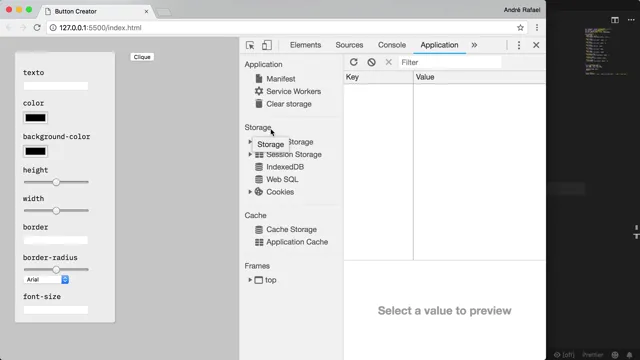Expand the Cookies tree node
This screenshot has height=360, width=640.
click(250, 192)
